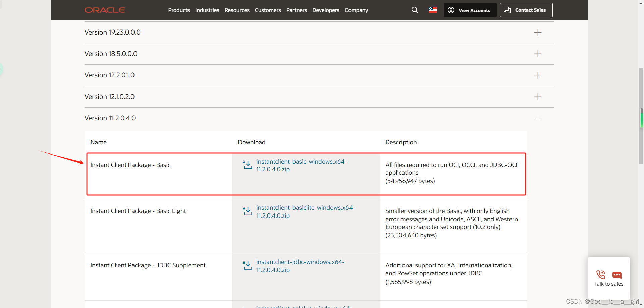Click the (23,504,640 bytes) size text
The image size is (644, 308).
click(x=411, y=235)
